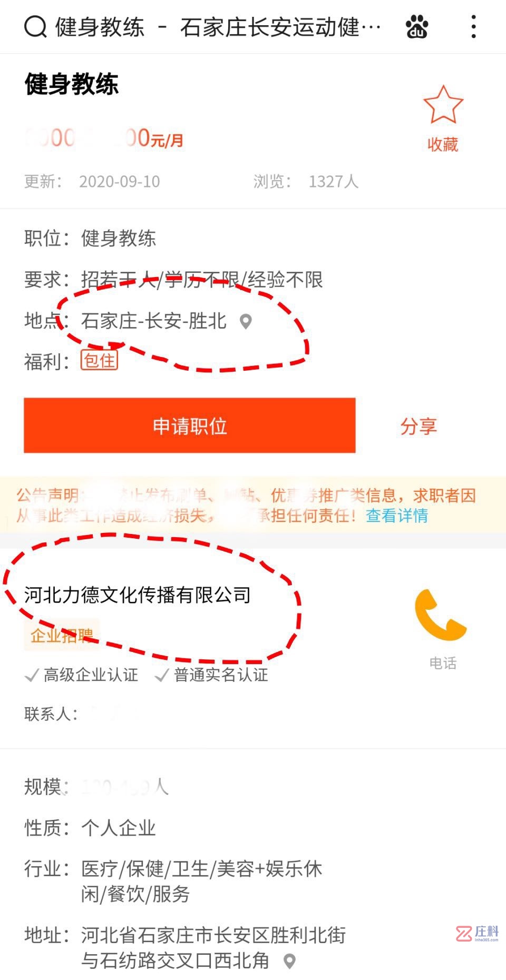Tap map pin beside company address

coord(289,962)
